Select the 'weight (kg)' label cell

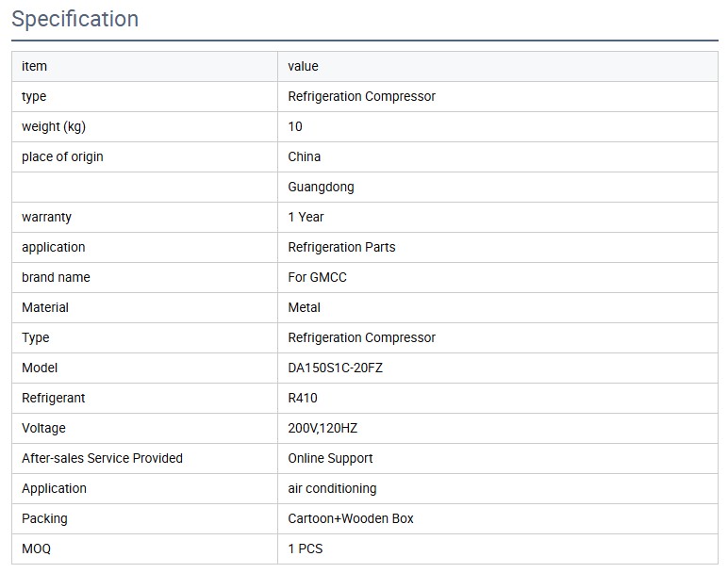53,126
